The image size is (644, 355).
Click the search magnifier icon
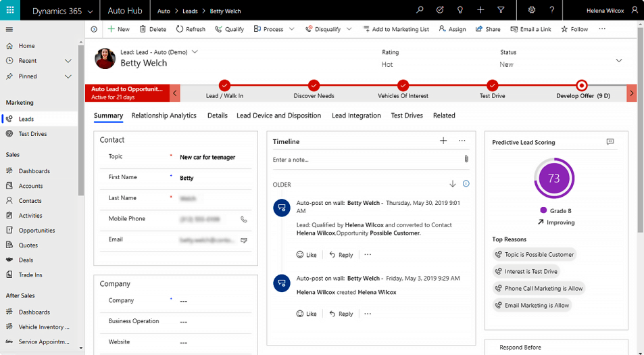(x=420, y=10)
